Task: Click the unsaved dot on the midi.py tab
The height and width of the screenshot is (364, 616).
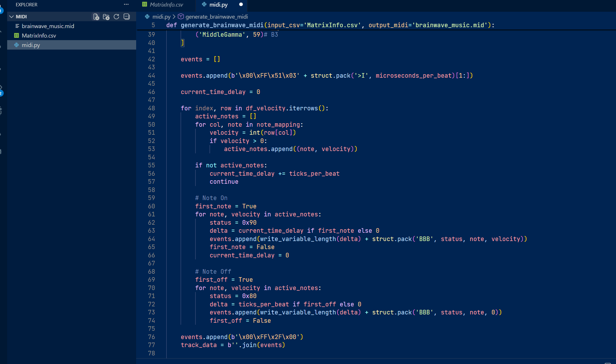Action: click(x=241, y=4)
